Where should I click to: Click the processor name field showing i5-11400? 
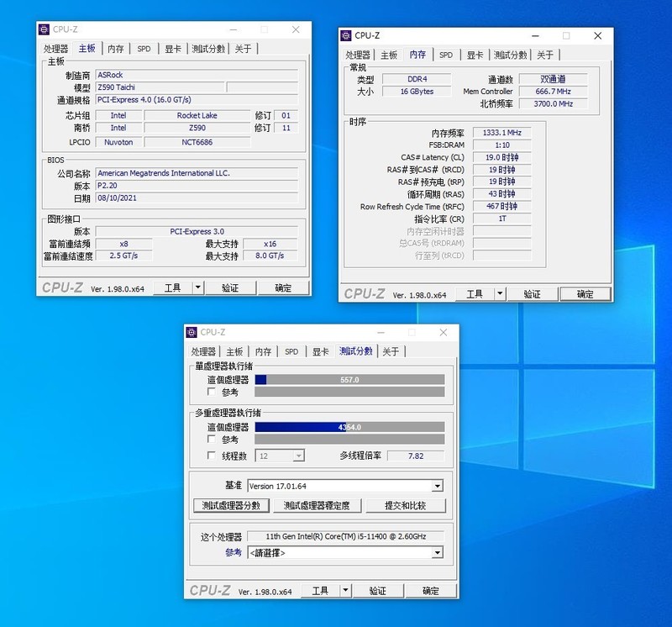(x=344, y=535)
